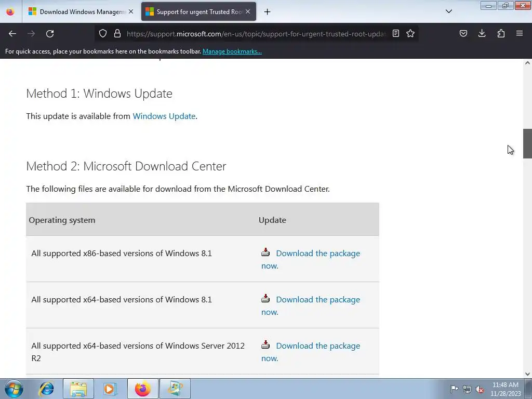Open Windows Media Player from taskbar
This screenshot has width=532, height=399.
point(110,389)
